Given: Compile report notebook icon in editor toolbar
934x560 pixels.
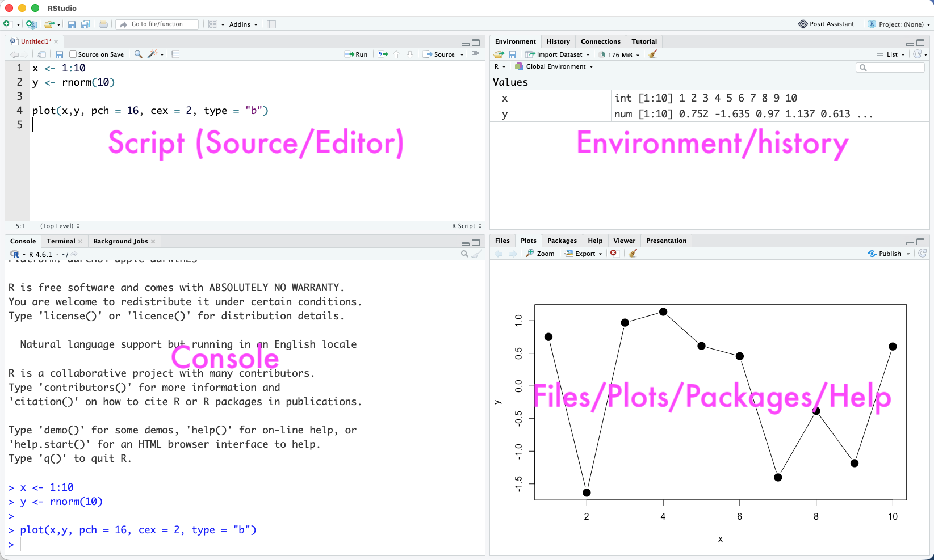Looking at the screenshot, I should click(175, 54).
